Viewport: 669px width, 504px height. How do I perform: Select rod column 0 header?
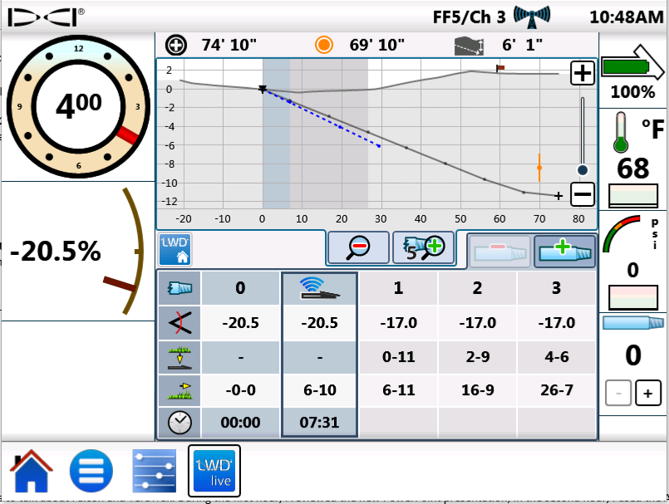241,288
